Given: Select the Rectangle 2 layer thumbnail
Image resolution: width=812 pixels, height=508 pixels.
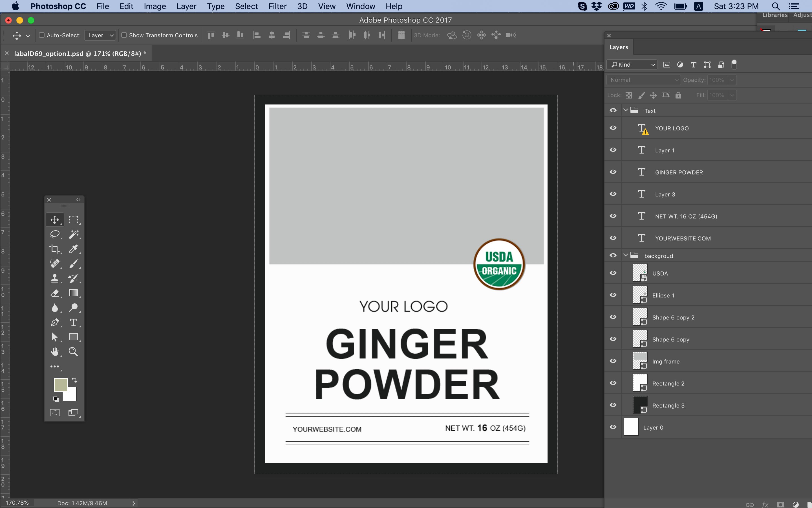Looking at the screenshot, I should coord(640,383).
